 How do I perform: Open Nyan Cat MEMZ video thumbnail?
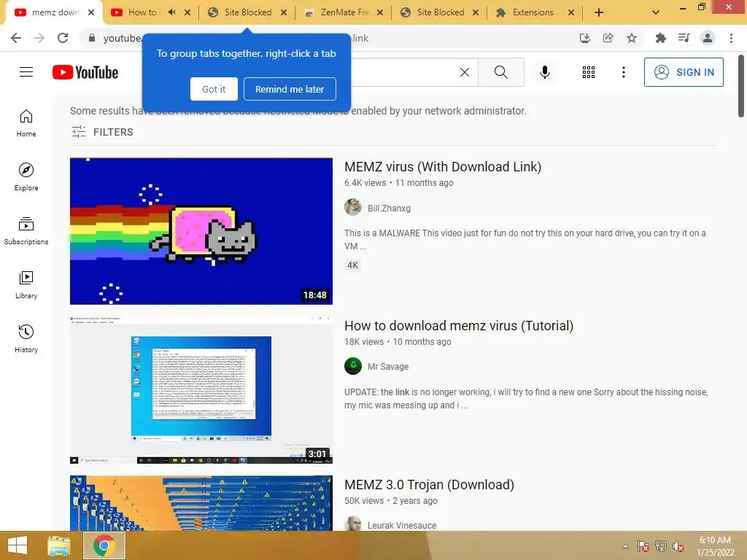pos(201,231)
